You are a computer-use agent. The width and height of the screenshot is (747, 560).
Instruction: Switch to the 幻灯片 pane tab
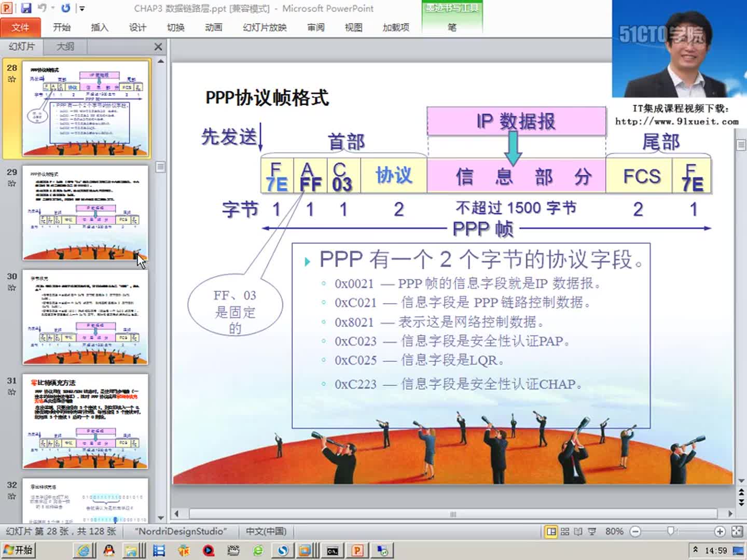22,47
